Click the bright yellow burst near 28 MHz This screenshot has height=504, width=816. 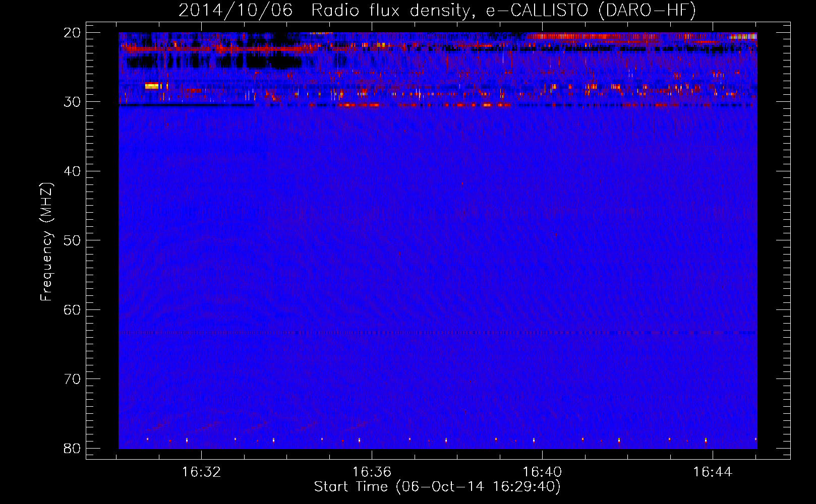pyautogui.click(x=152, y=86)
